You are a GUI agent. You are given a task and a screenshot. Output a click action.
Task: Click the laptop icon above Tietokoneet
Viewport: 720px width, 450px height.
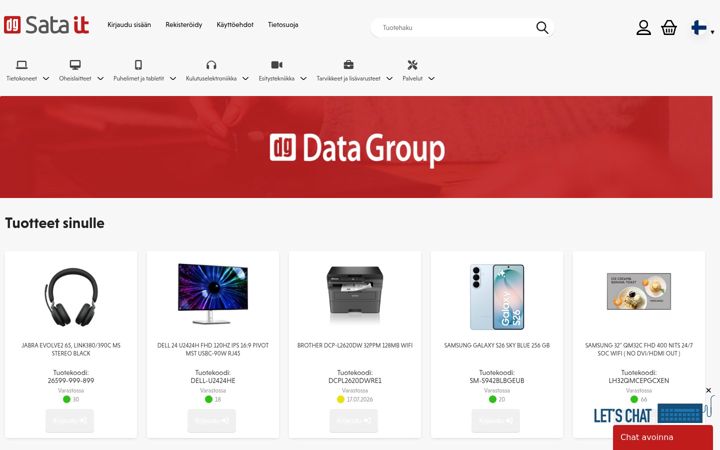22,65
